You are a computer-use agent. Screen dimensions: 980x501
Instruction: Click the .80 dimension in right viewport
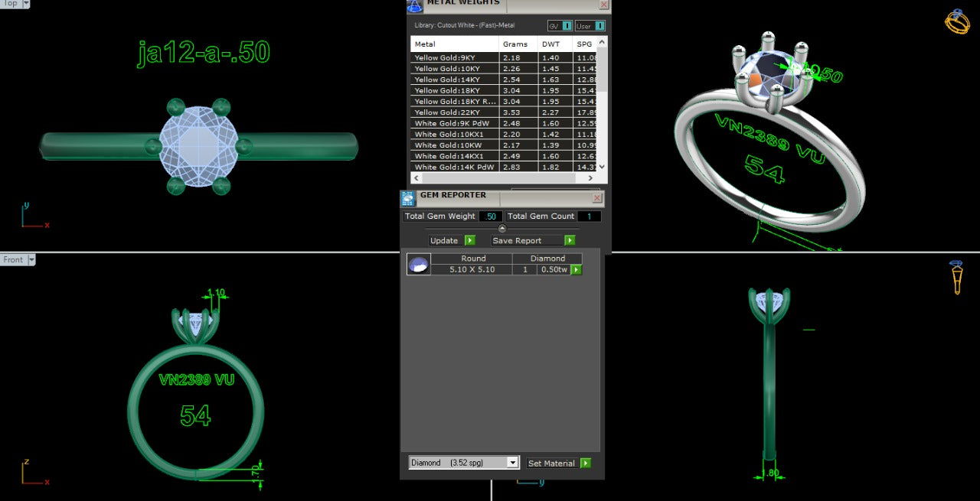772,473
